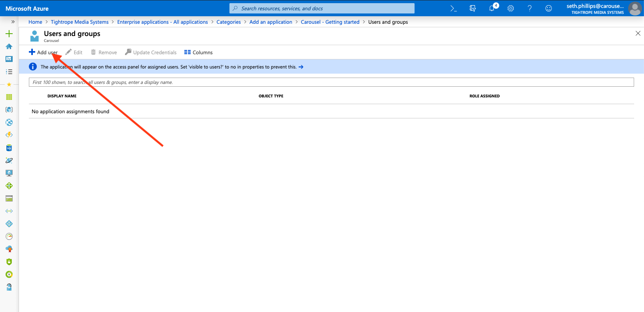Open the All services list icon

tap(9, 72)
